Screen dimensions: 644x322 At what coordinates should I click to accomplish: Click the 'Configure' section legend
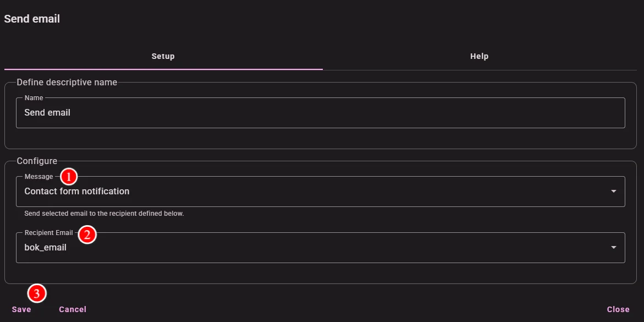click(36, 161)
